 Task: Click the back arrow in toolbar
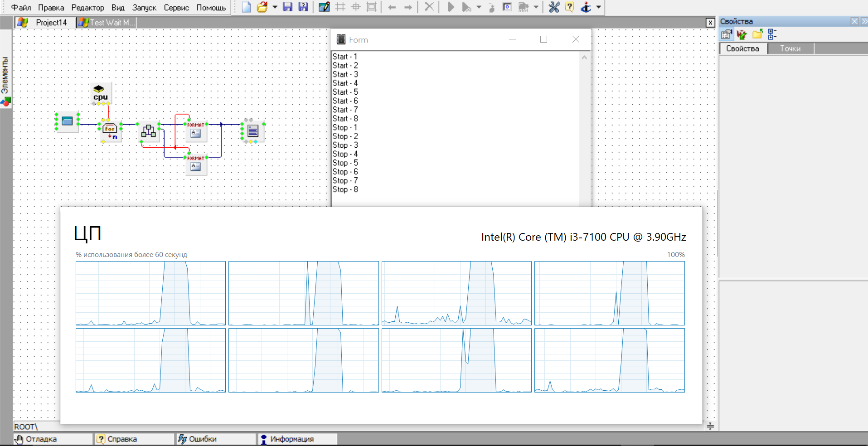pyautogui.click(x=392, y=7)
